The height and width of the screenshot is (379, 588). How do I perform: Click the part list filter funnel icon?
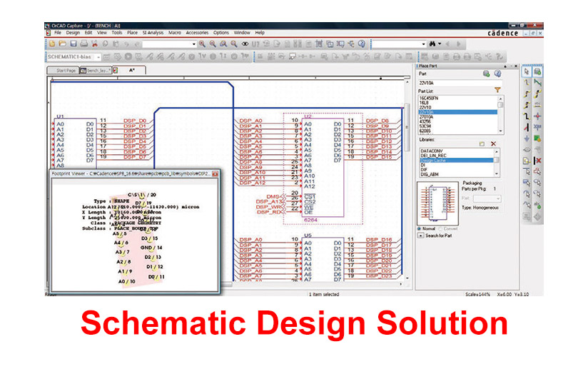[497, 90]
